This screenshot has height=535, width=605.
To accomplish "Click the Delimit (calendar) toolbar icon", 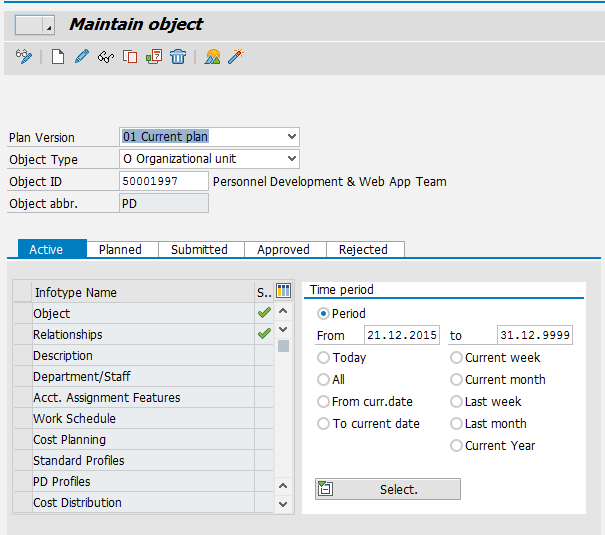I will (x=153, y=57).
